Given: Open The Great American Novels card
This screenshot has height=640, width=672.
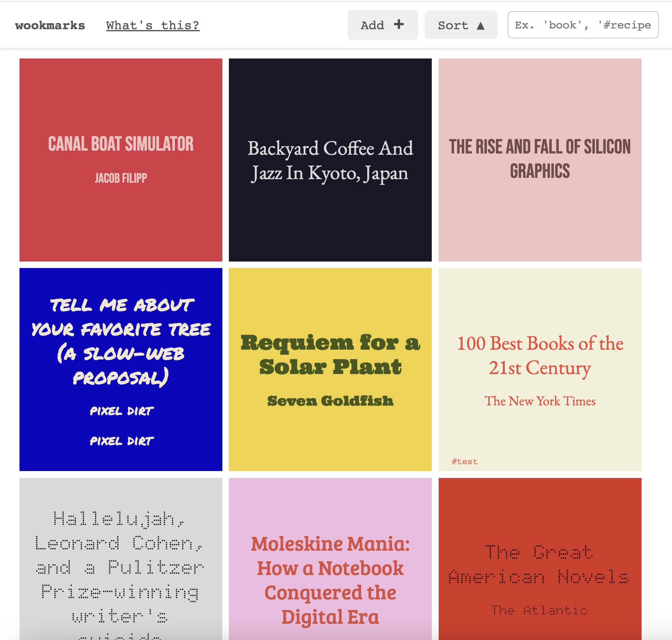Looking at the screenshot, I should (x=540, y=564).
